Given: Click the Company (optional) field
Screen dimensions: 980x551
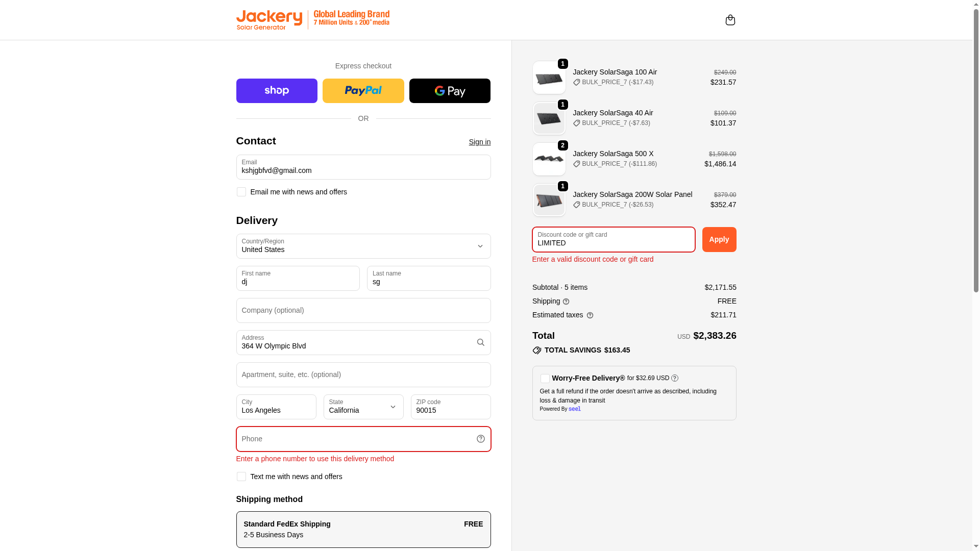Looking at the screenshot, I should click(x=363, y=310).
